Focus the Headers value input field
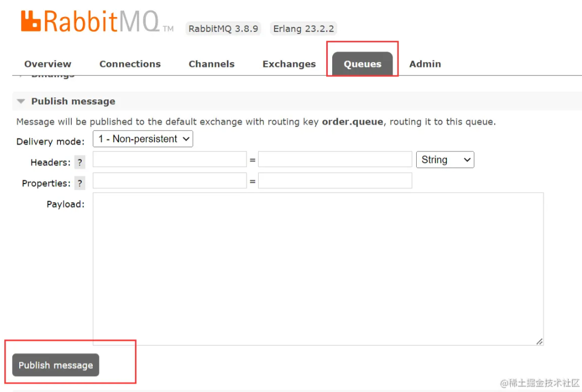The width and height of the screenshot is (582, 392). [x=335, y=159]
